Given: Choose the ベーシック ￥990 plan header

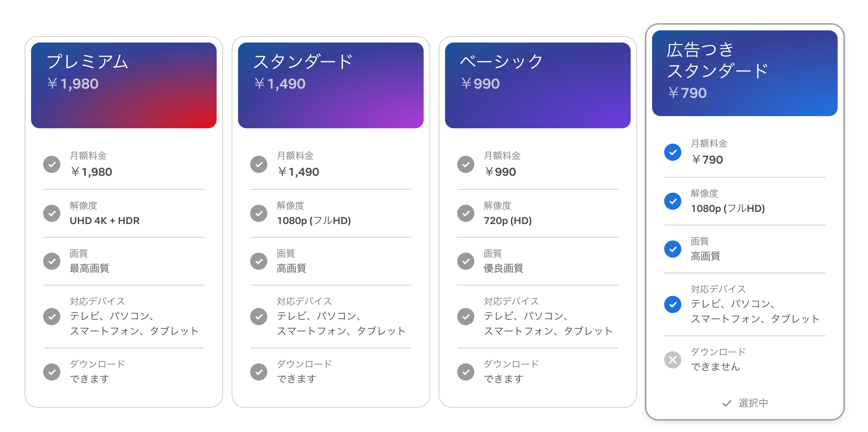Looking at the screenshot, I should pos(538,85).
